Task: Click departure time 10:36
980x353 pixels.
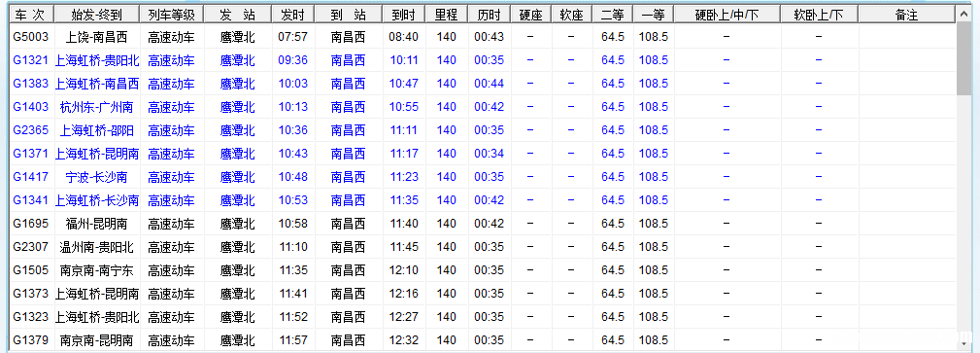Action: [293, 130]
